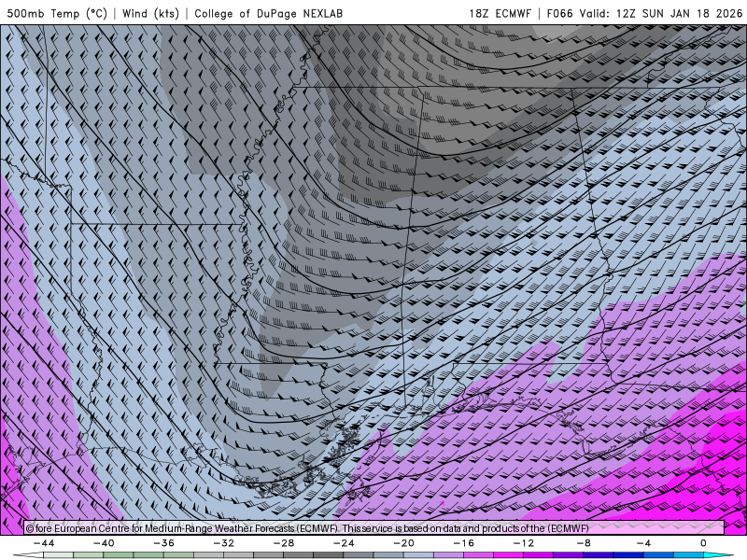Screen dimensions: 747x560
Task: Click the -12 colorbar label
Action: pyautogui.click(x=524, y=543)
